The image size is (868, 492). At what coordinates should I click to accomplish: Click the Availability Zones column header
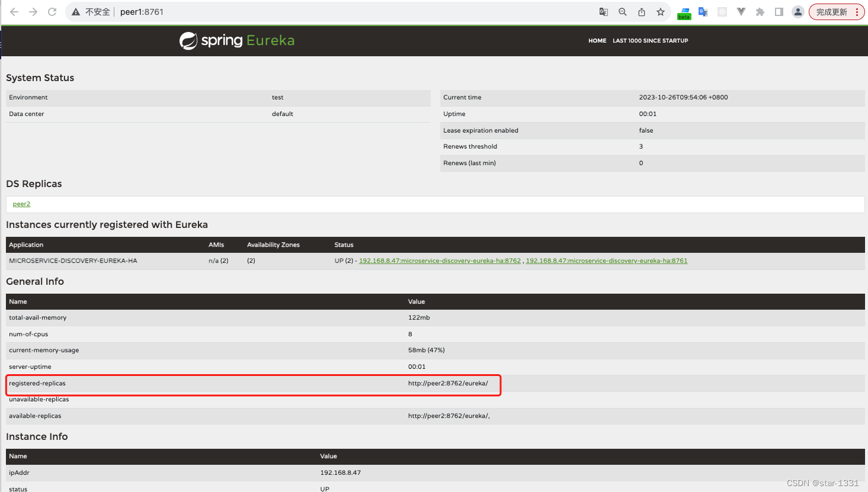(x=273, y=245)
